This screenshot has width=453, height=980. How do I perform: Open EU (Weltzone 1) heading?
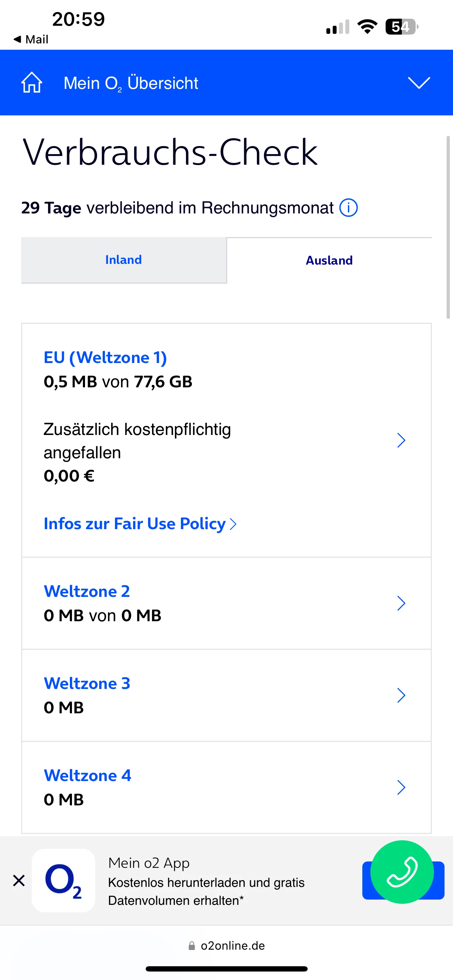click(x=105, y=358)
